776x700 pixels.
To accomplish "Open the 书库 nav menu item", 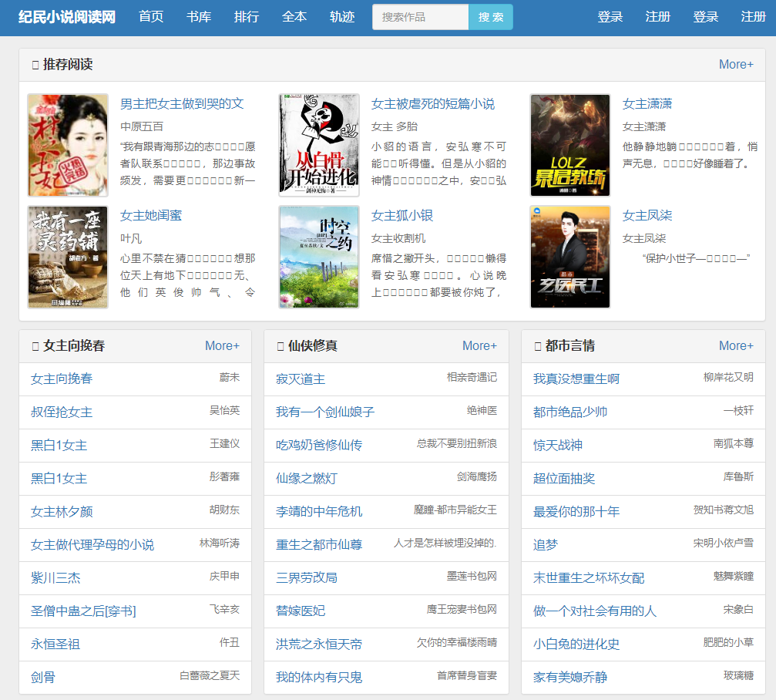I will [x=199, y=17].
